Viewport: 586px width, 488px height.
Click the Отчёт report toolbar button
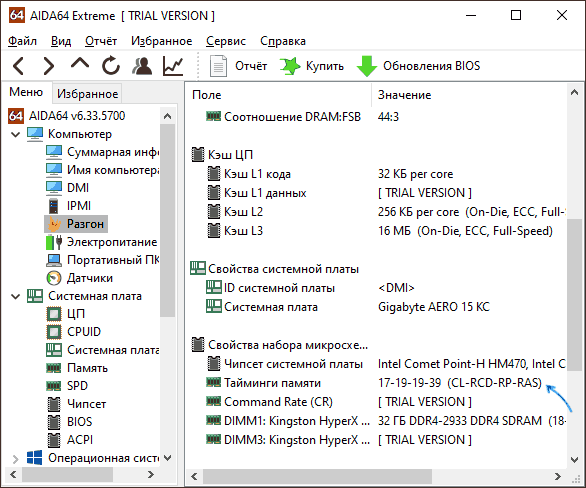238,66
